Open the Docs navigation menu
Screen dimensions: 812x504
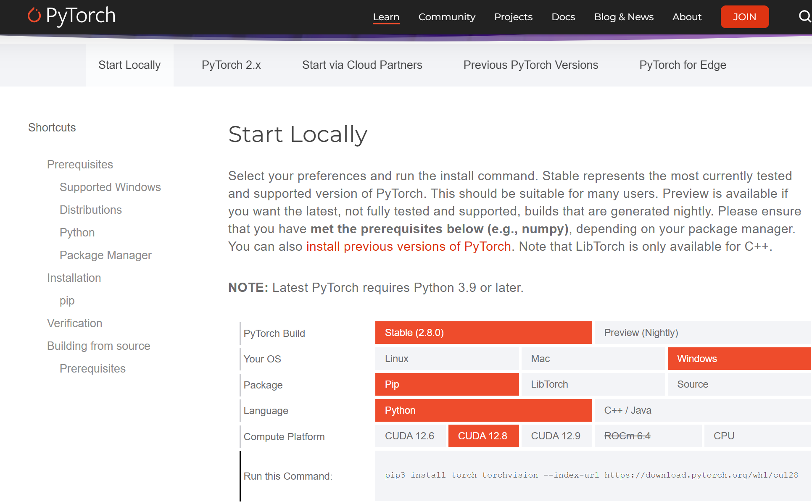pos(563,17)
